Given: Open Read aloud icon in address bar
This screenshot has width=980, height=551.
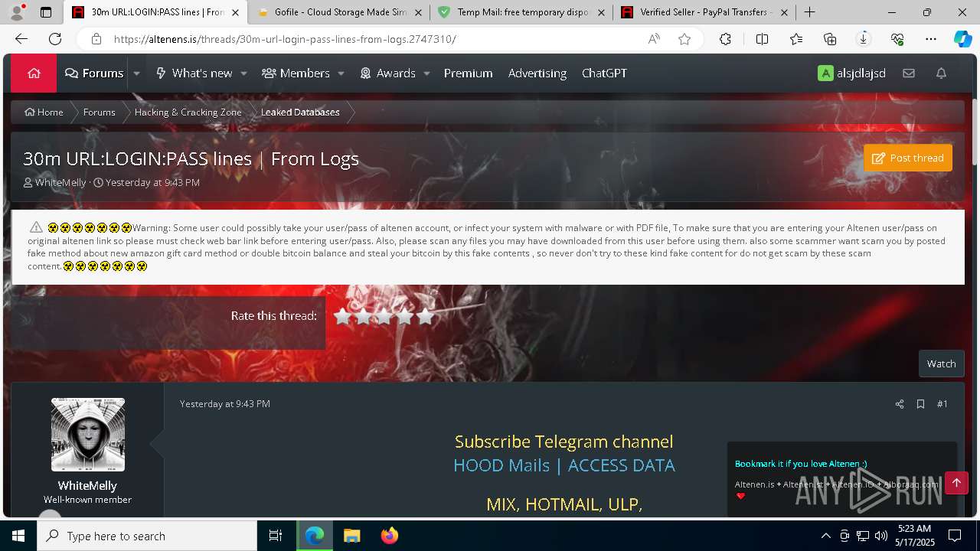Looking at the screenshot, I should 654,39.
